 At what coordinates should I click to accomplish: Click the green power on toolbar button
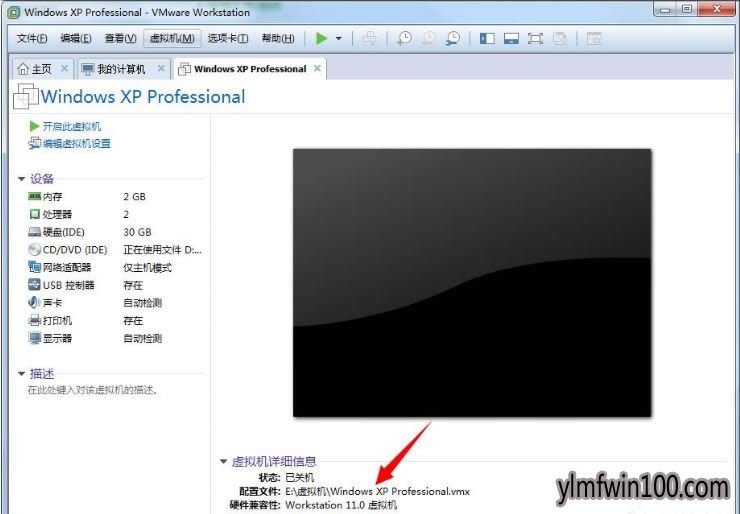point(321,38)
